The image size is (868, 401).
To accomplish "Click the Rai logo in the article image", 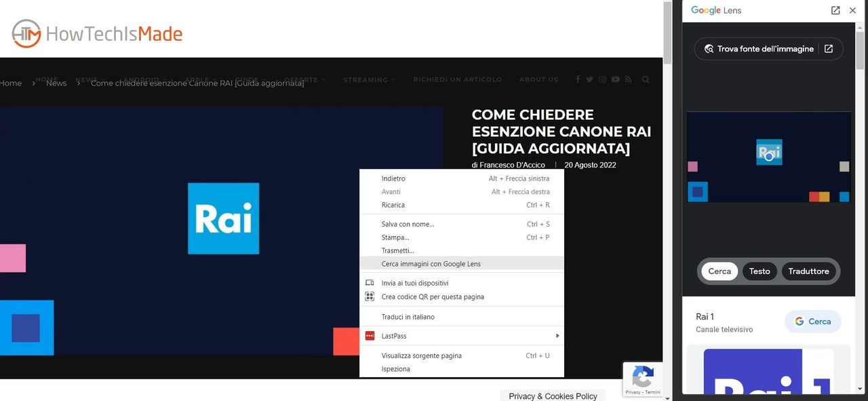I will [x=223, y=218].
